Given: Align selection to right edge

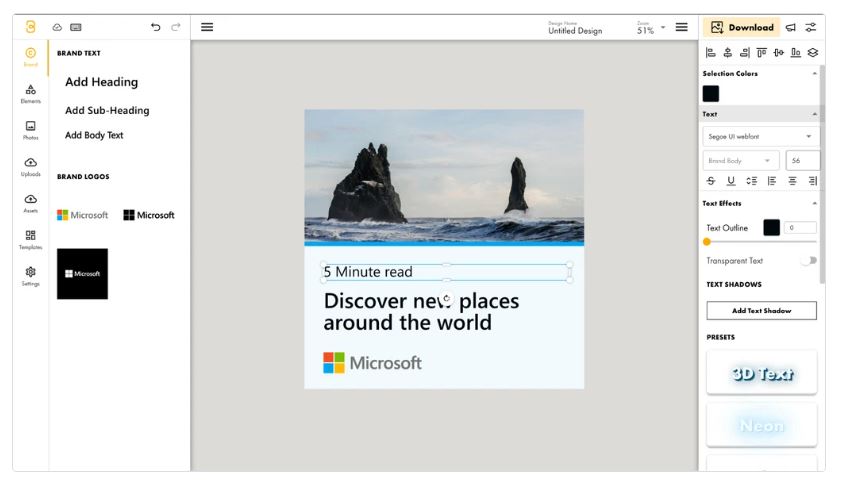Looking at the screenshot, I should 744,53.
